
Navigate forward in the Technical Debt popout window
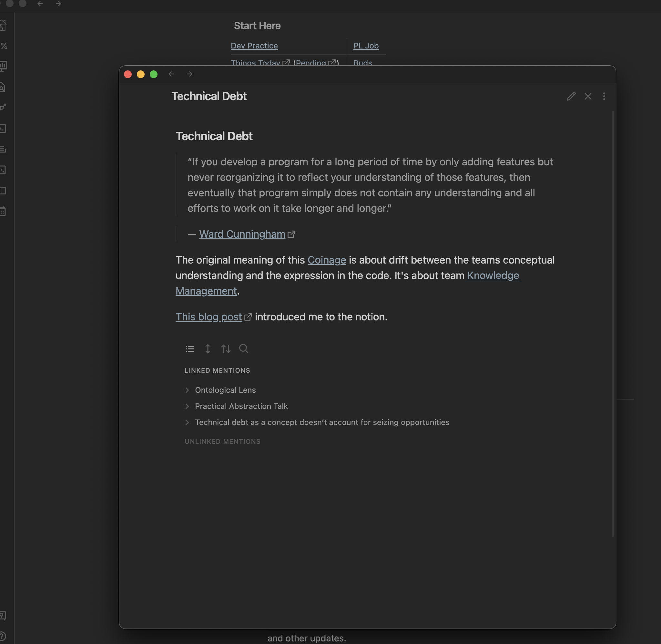click(x=189, y=74)
